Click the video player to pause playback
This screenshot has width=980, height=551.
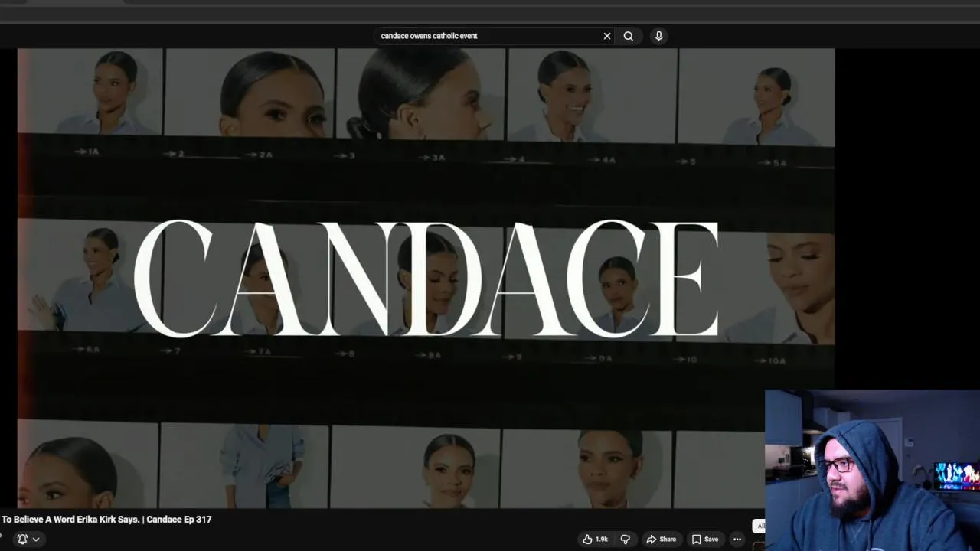(x=426, y=279)
